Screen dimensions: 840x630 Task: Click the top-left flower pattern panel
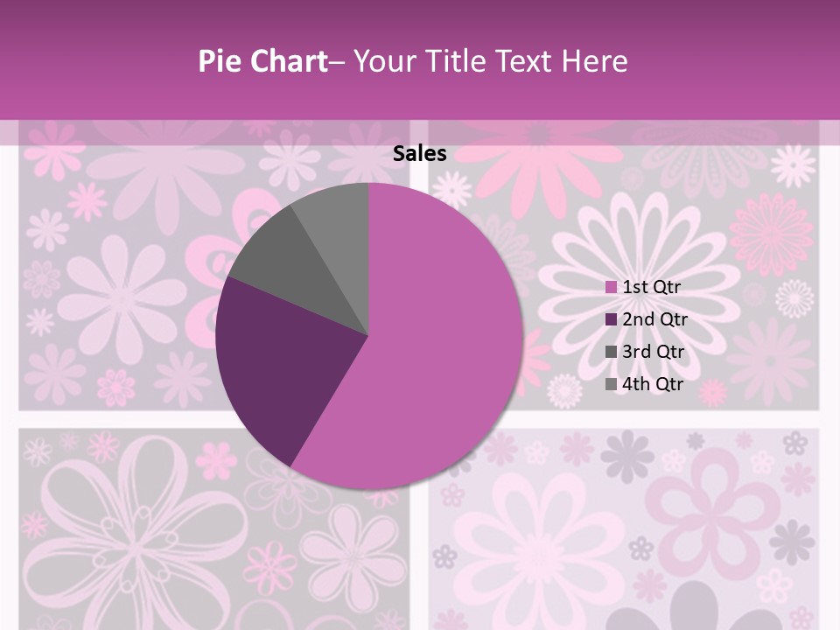114,262
